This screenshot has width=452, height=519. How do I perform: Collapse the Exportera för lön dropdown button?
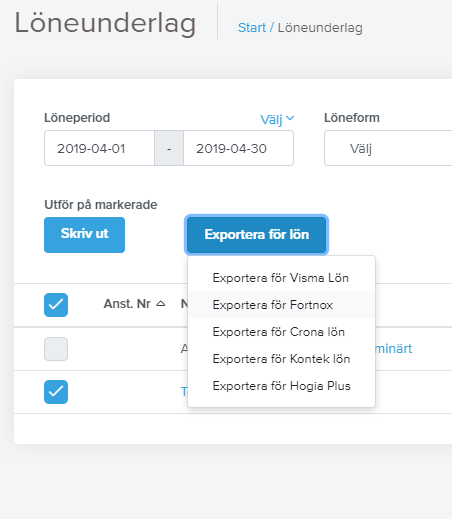(257, 235)
